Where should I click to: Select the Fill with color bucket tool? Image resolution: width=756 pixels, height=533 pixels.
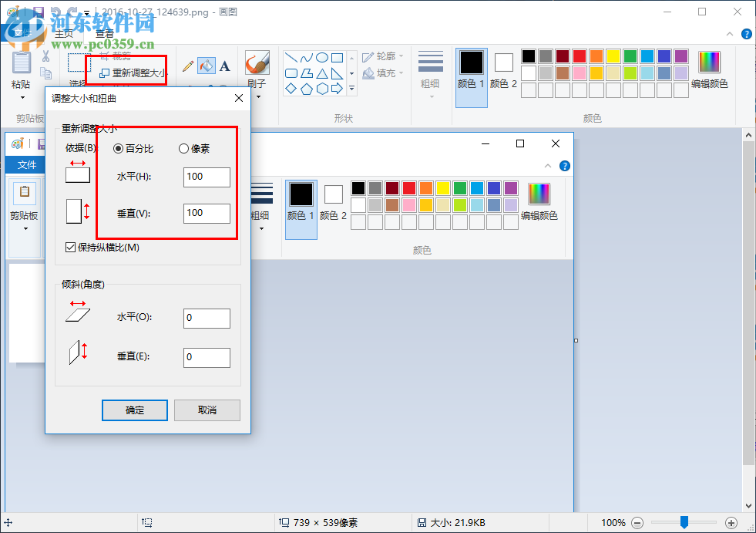(205, 65)
